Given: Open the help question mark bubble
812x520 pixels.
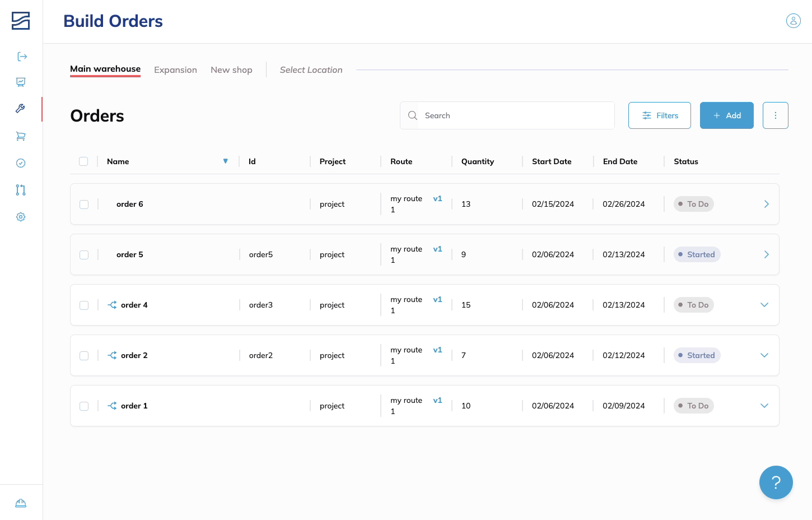Looking at the screenshot, I should pyautogui.click(x=776, y=482).
